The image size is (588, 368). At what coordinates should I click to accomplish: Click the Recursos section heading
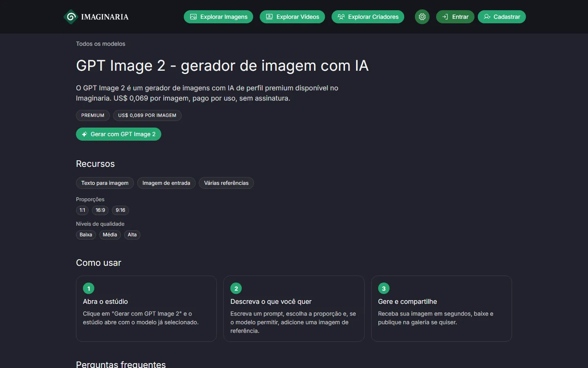(x=95, y=164)
